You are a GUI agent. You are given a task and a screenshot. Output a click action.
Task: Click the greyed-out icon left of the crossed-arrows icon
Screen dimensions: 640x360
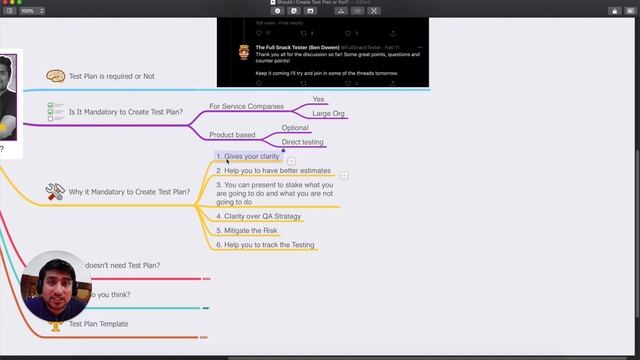(x=357, y=11)
